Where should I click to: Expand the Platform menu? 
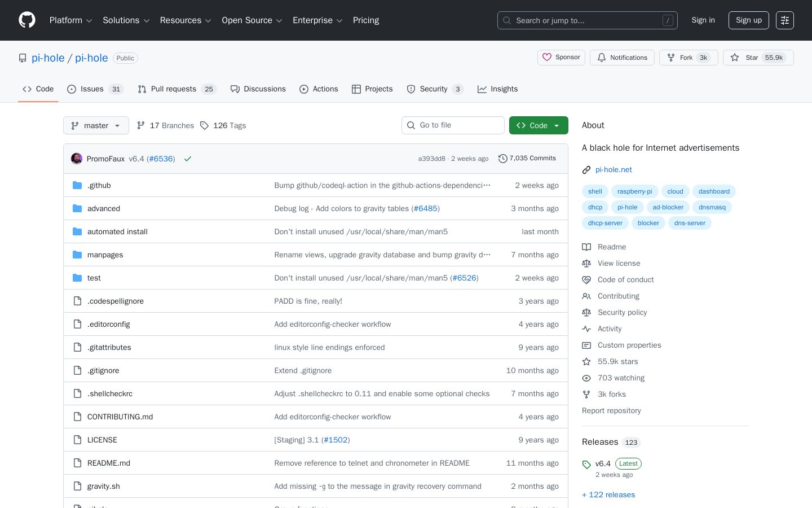[x=71, y=20]
